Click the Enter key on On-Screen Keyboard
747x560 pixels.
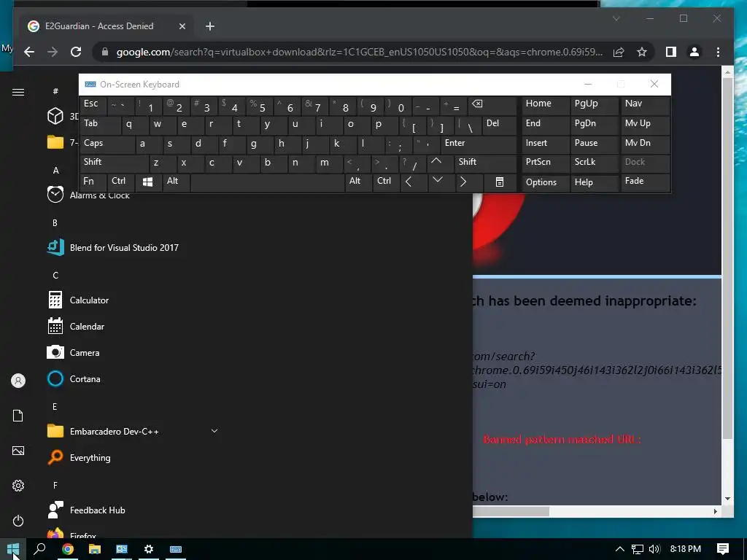click(479, 144)
